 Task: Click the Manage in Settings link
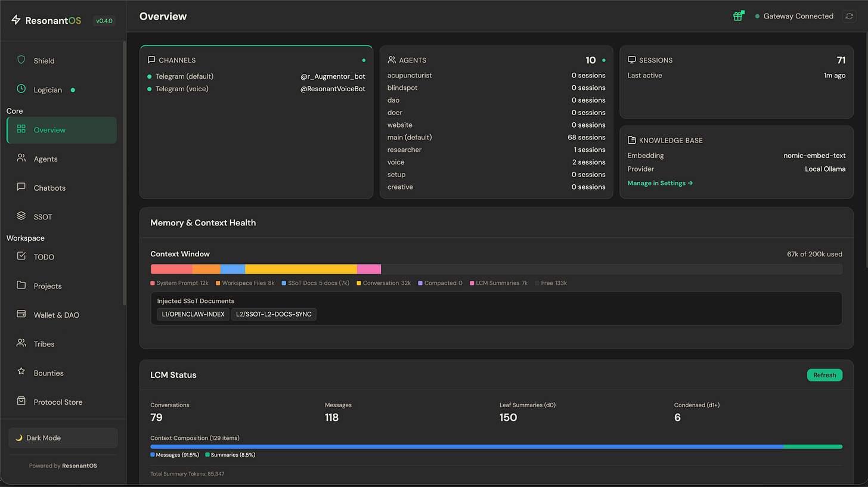(660, 183)
